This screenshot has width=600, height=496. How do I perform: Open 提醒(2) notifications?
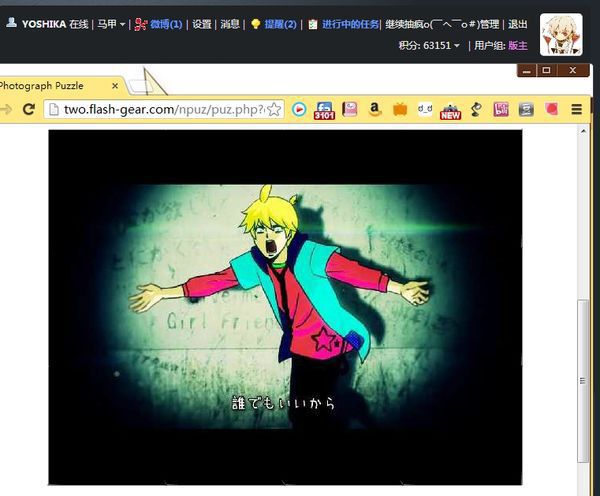pos(278,24)
